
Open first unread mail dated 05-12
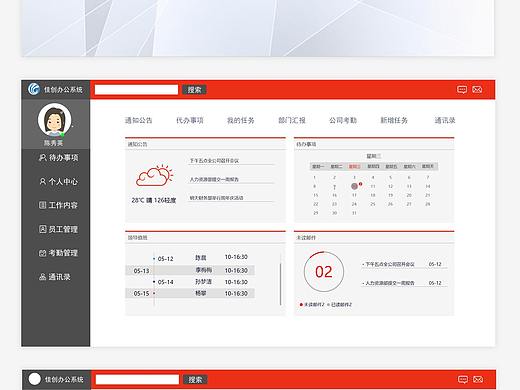pyautogui.click(x=404, y=264)
